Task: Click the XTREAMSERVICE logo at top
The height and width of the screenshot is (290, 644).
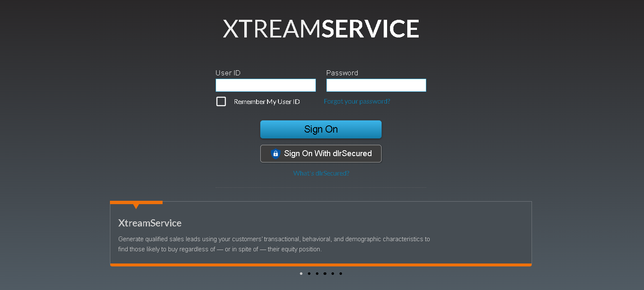Action: (321, 29)
